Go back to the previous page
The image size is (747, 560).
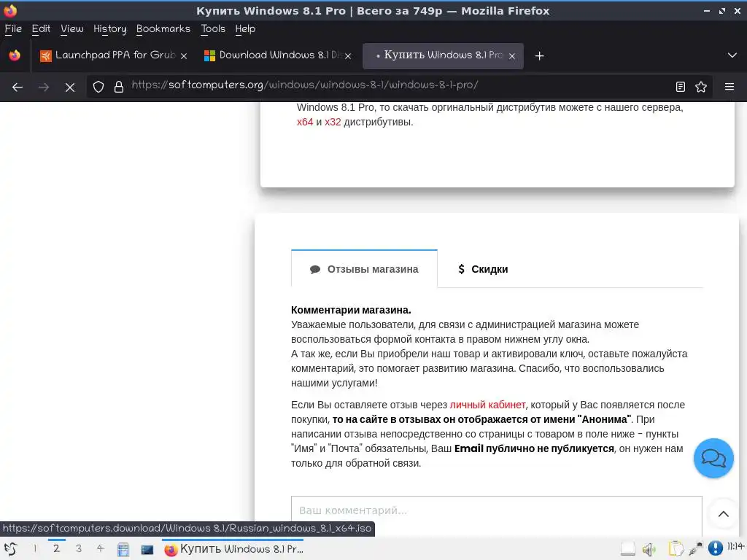pos(18,87)
